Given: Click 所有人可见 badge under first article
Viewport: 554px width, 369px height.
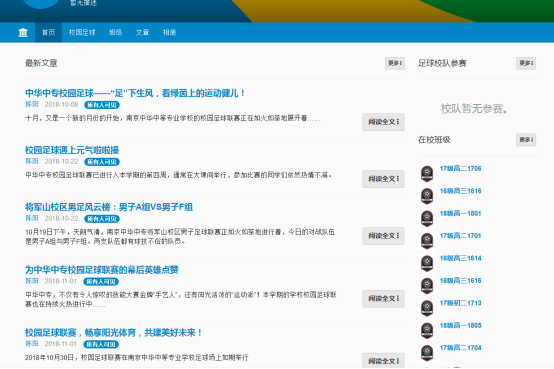Looking at the screenshot, I should click(102, 105).
